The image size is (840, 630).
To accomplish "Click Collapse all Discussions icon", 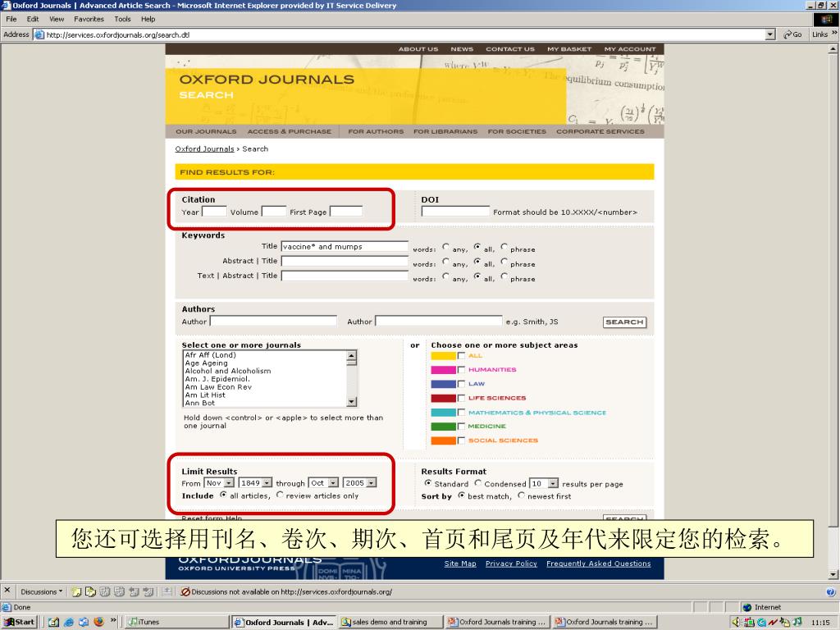I will [119, 592].
